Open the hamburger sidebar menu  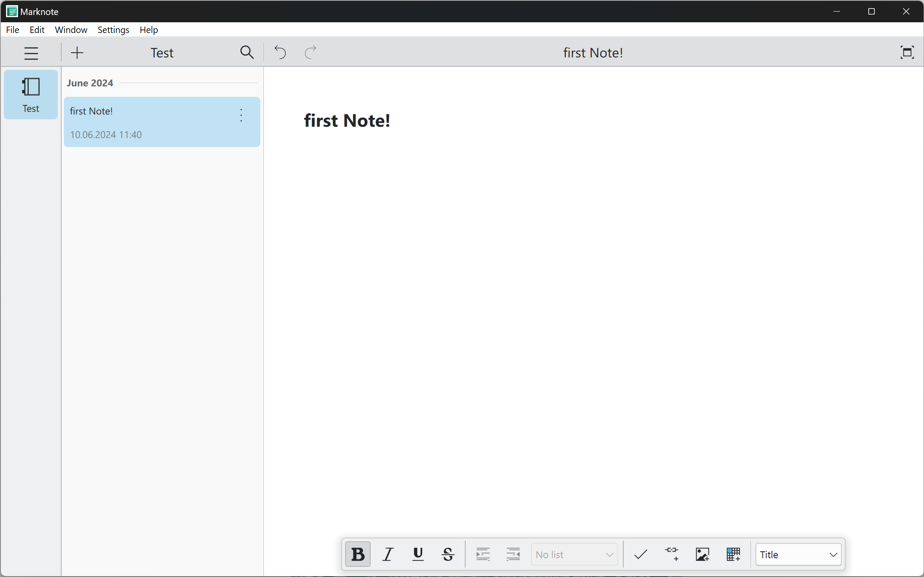tap(31, 53)
